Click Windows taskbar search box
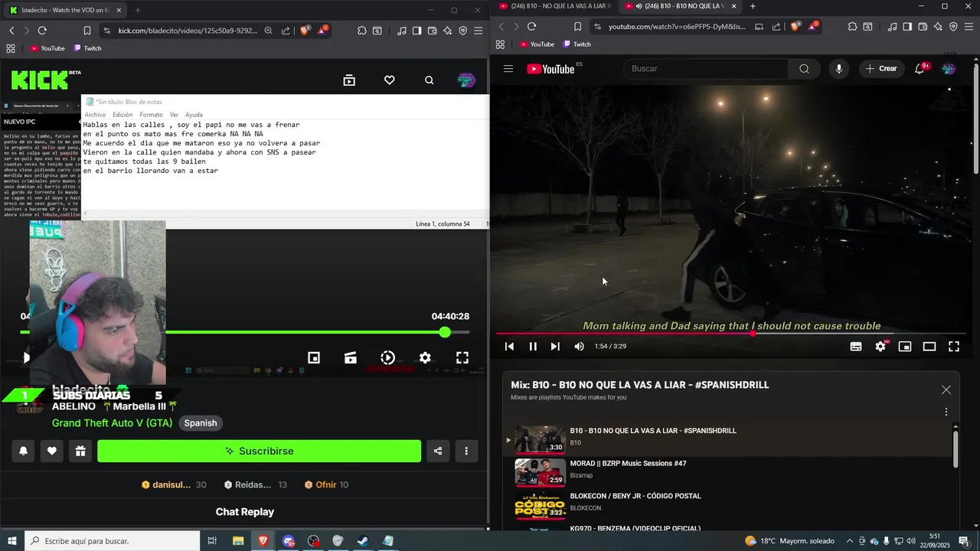 coord(113,541)
